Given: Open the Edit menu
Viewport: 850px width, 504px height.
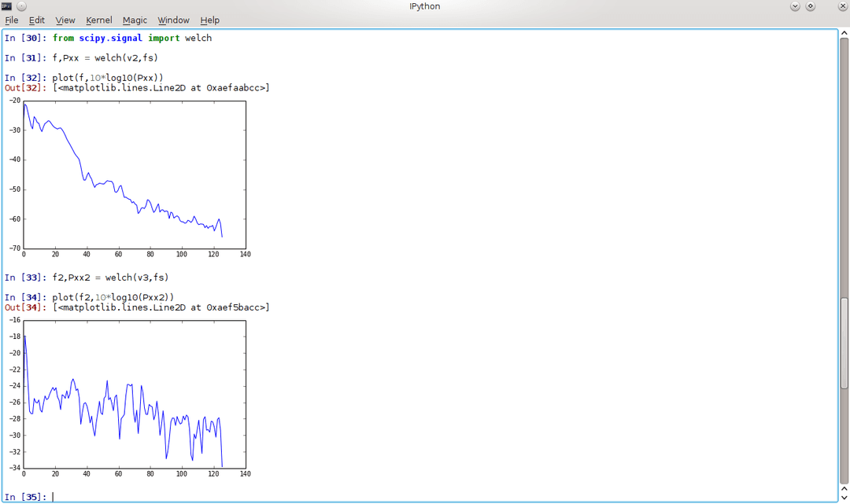Looking at the screenshot, I should point(37,20).
